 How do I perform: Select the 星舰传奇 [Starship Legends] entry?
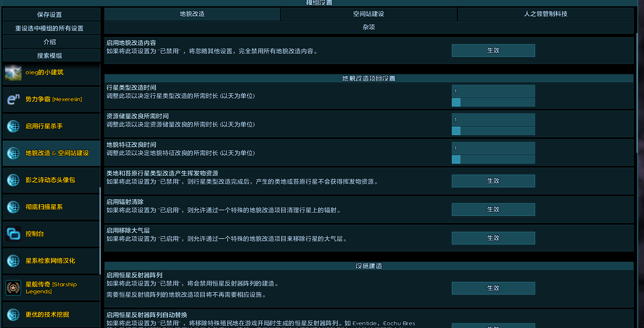tap(51, 288)
